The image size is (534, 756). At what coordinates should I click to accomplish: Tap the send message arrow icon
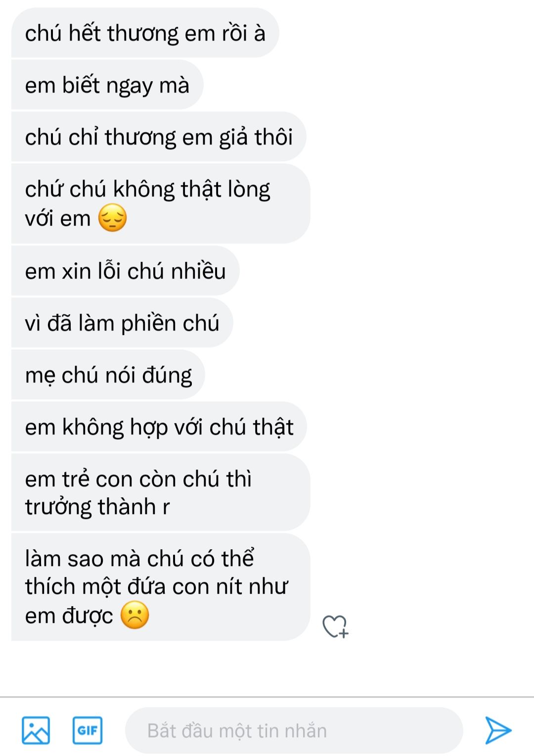pos(497,730)
